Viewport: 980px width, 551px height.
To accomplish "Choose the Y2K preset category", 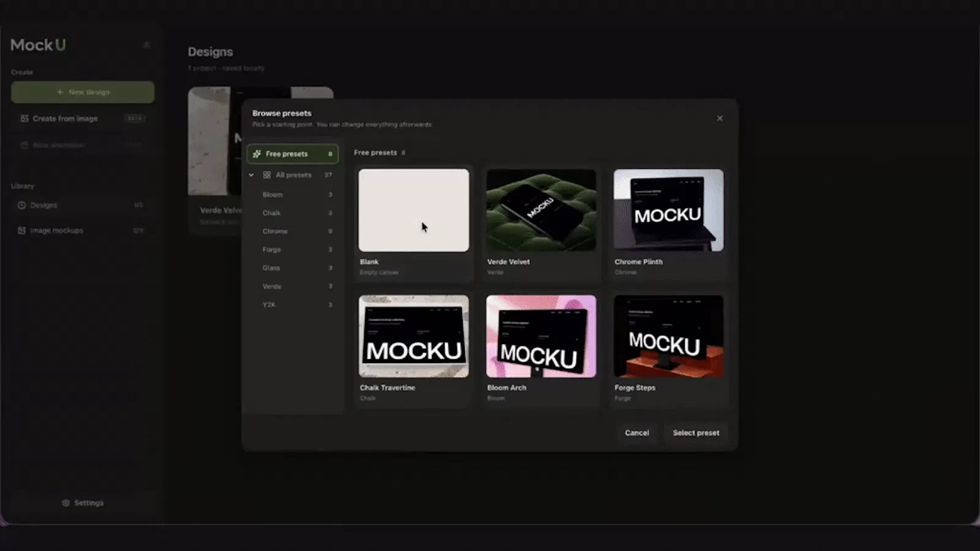I will coord(296,305).
